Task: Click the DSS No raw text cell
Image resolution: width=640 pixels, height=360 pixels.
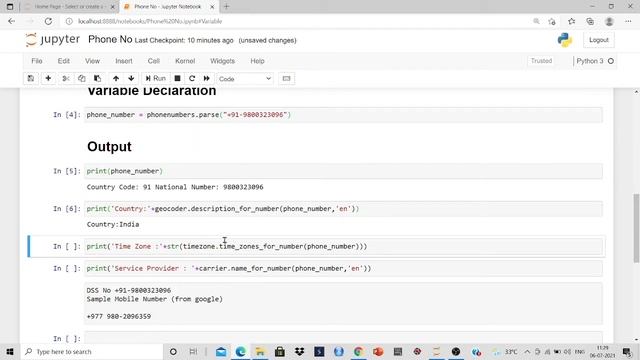Action: [x=343, y=303]
